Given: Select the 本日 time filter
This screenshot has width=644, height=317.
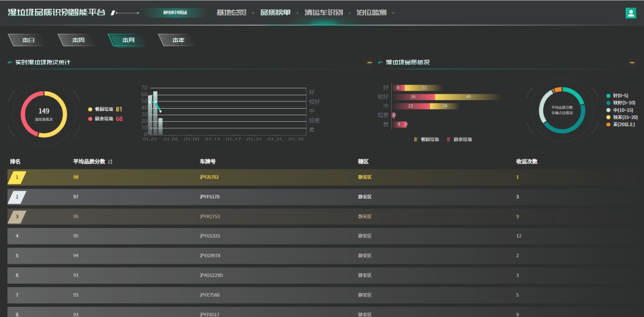Looking at the screenshot, I should (28, 40).
